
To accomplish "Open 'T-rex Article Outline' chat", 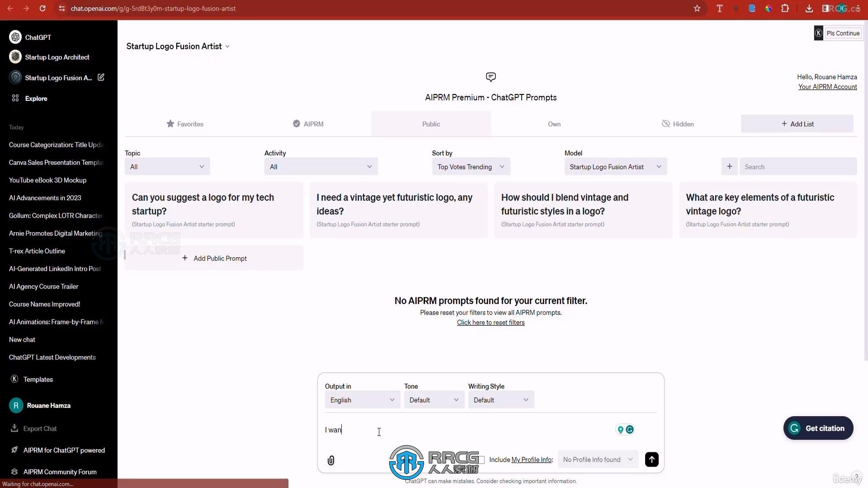I will point(37,251).
